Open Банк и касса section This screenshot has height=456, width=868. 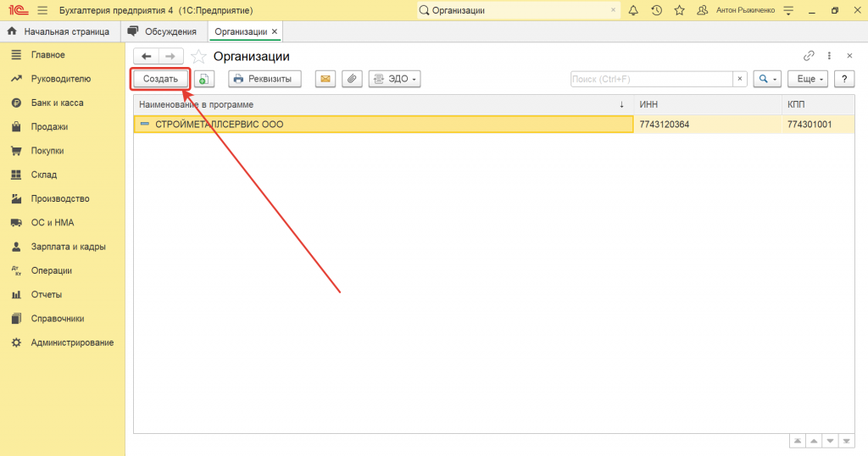[x=57, y=103]
